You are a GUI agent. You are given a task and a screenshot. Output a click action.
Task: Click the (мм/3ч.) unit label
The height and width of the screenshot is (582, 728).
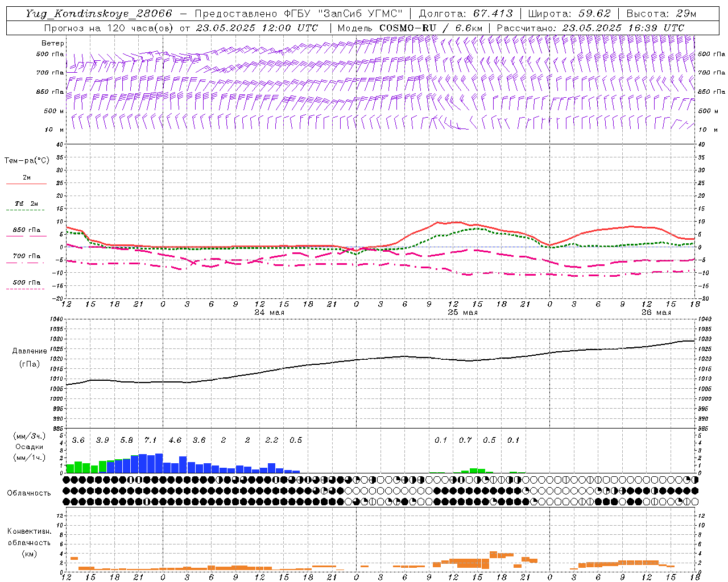[x=29, y=436]
